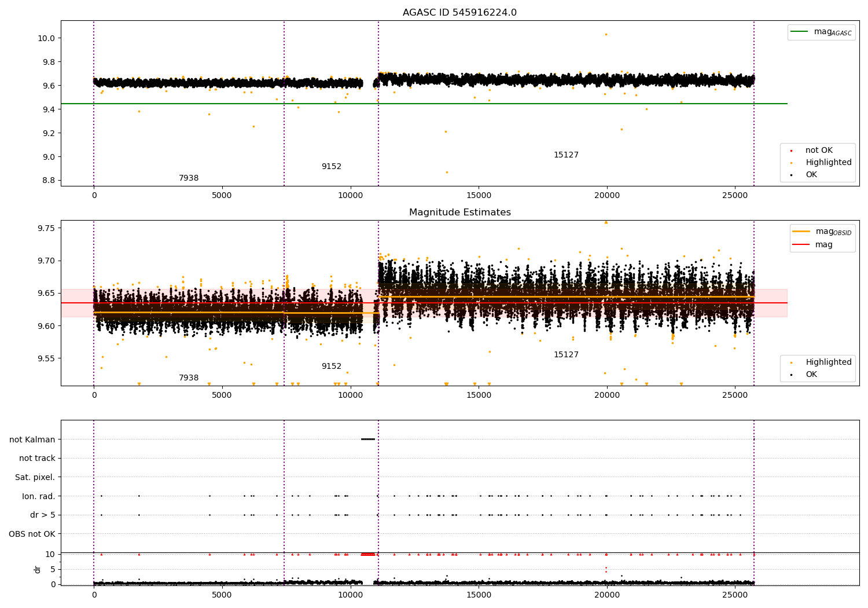Viewport: 868px width, 608px height.
Task: Select 'OK' legend entry in middle plot
Action: click(x=811, y=375)
